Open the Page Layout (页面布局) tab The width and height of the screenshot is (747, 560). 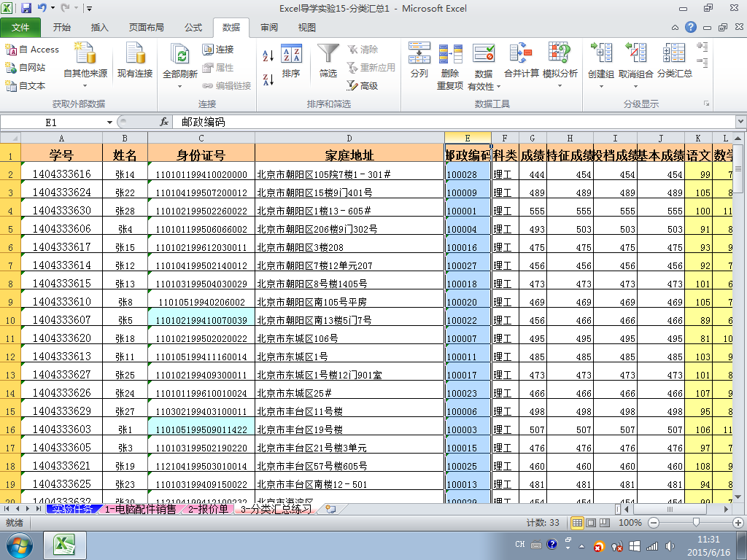coord(146,28)
